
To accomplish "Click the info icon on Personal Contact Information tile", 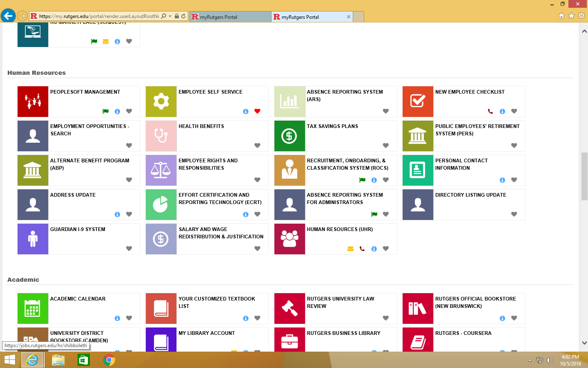I will pos(502,180).
